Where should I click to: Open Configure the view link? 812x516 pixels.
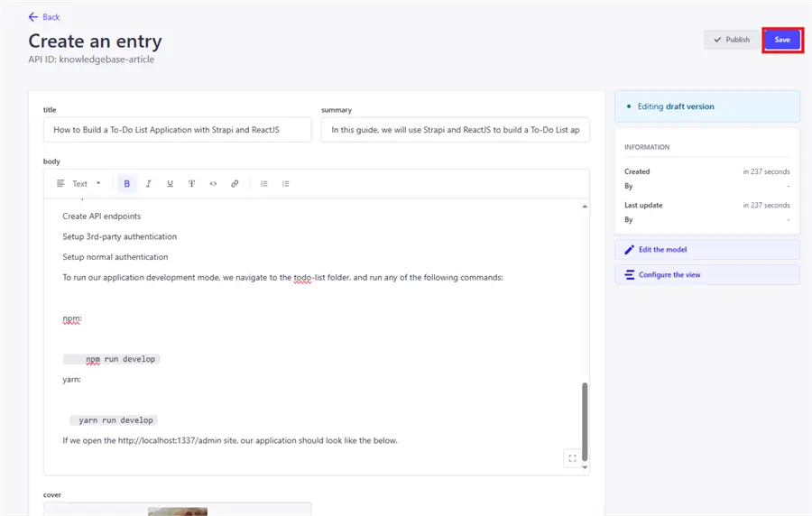706,275
